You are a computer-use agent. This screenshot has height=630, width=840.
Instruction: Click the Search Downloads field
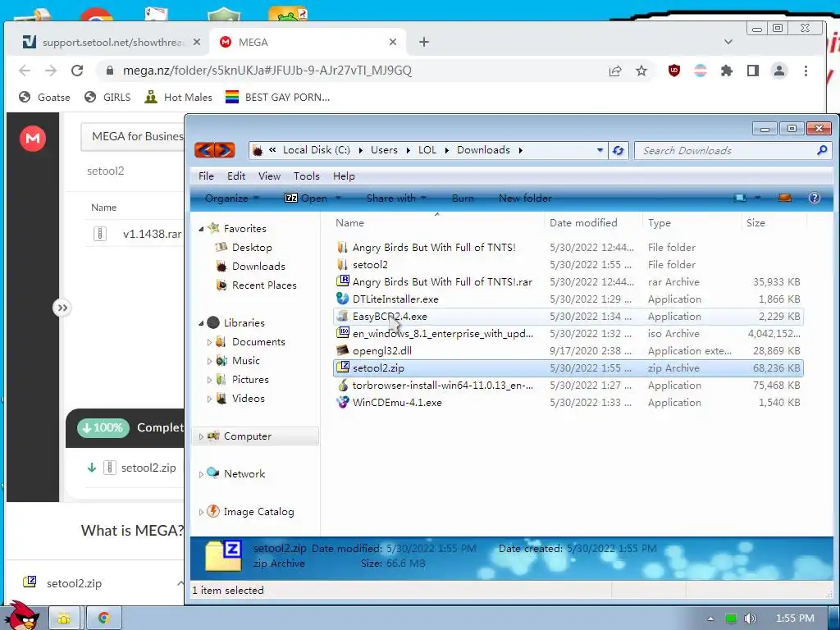(x=727, y=151)
